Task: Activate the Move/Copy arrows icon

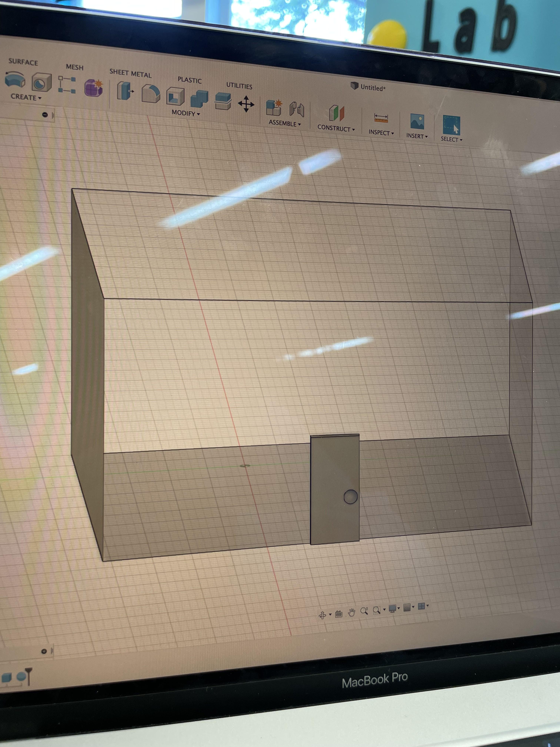Action: click(x=246, y=104)
